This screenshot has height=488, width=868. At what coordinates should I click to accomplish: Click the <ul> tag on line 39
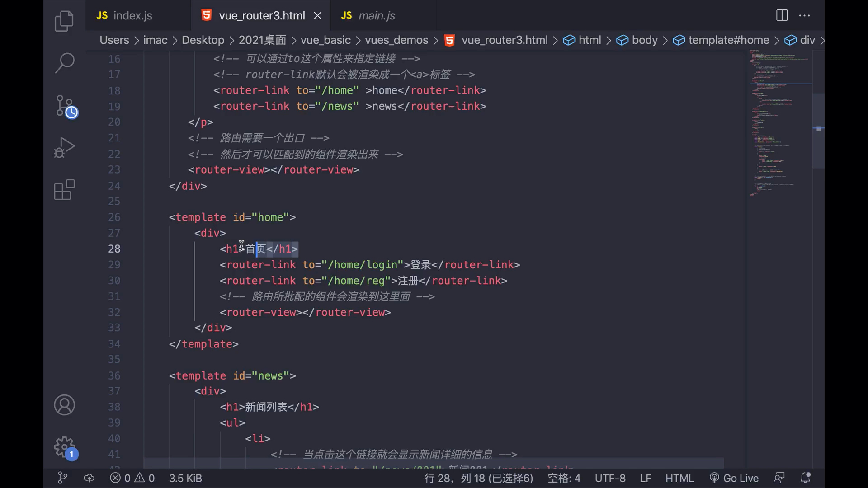pyautogui.click(x=232, y=423)
